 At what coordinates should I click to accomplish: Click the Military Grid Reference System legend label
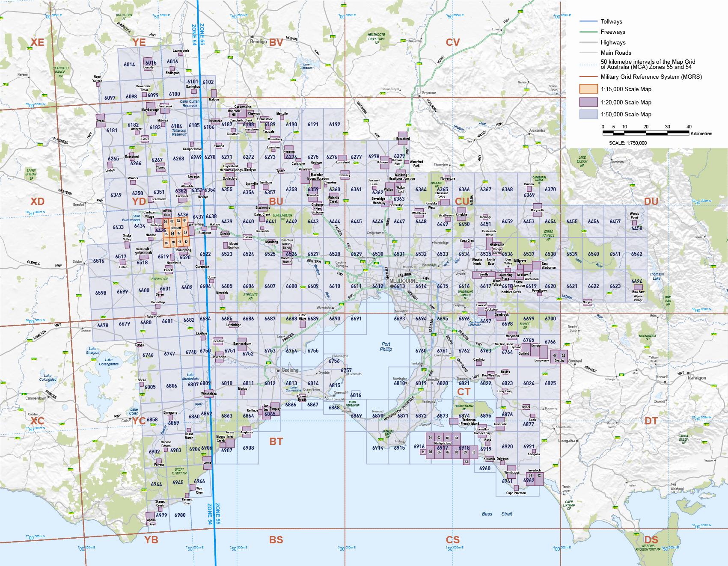651,77
